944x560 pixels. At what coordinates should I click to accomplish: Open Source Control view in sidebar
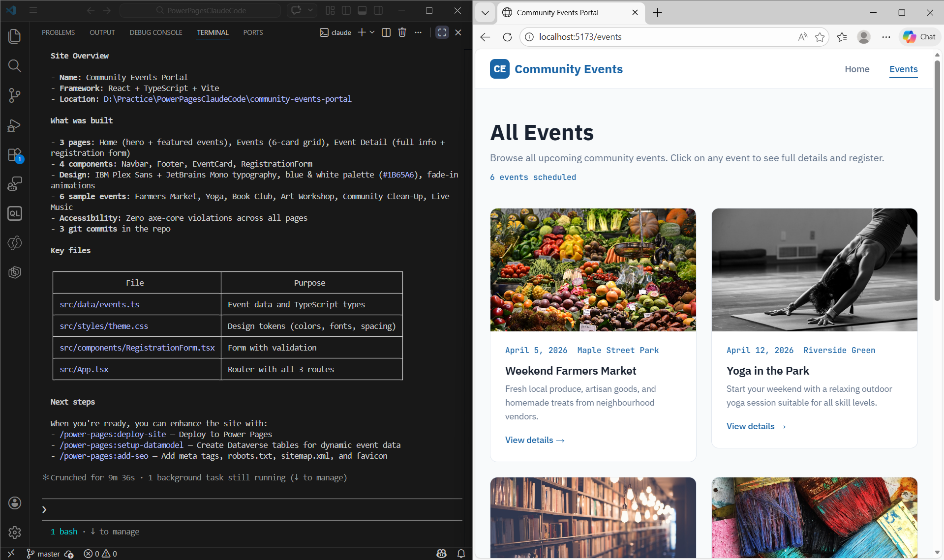pyautogui.click(x=15, y=95)
